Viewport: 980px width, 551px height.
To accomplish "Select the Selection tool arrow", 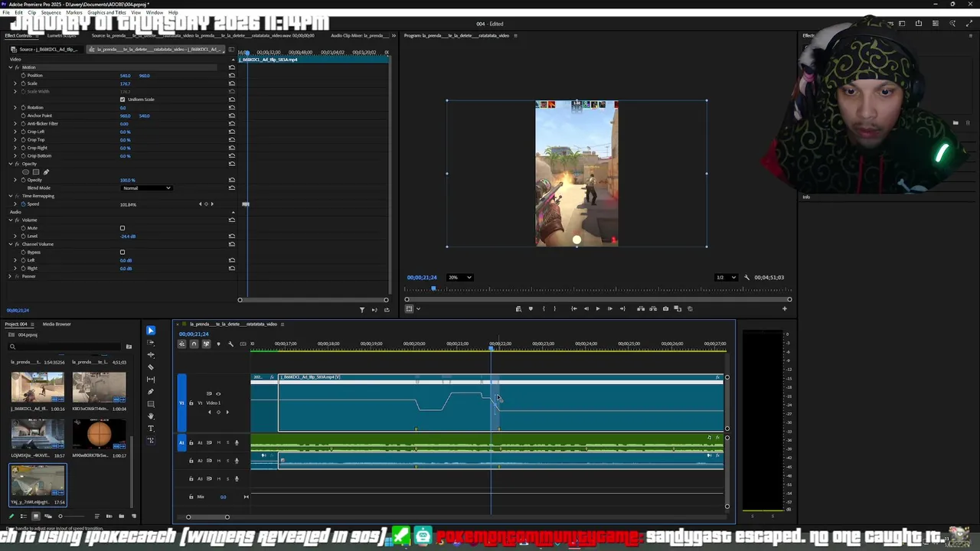I will 150,331.
